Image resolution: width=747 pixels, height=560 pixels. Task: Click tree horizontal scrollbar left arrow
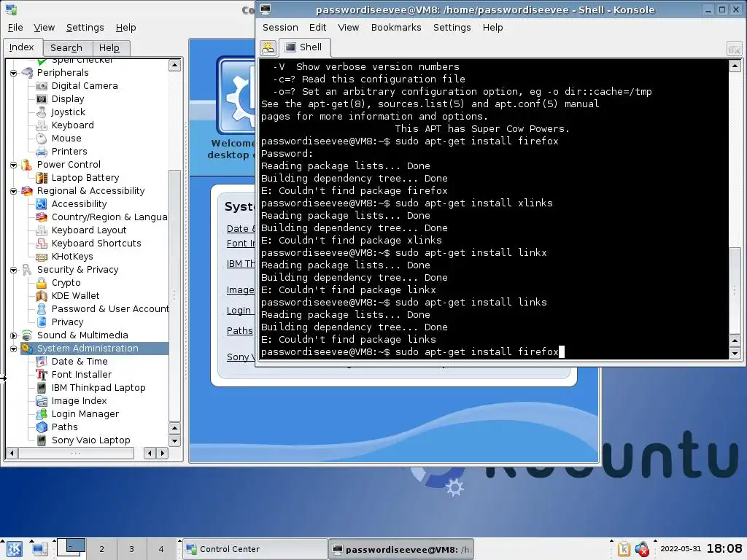[12, 453]
